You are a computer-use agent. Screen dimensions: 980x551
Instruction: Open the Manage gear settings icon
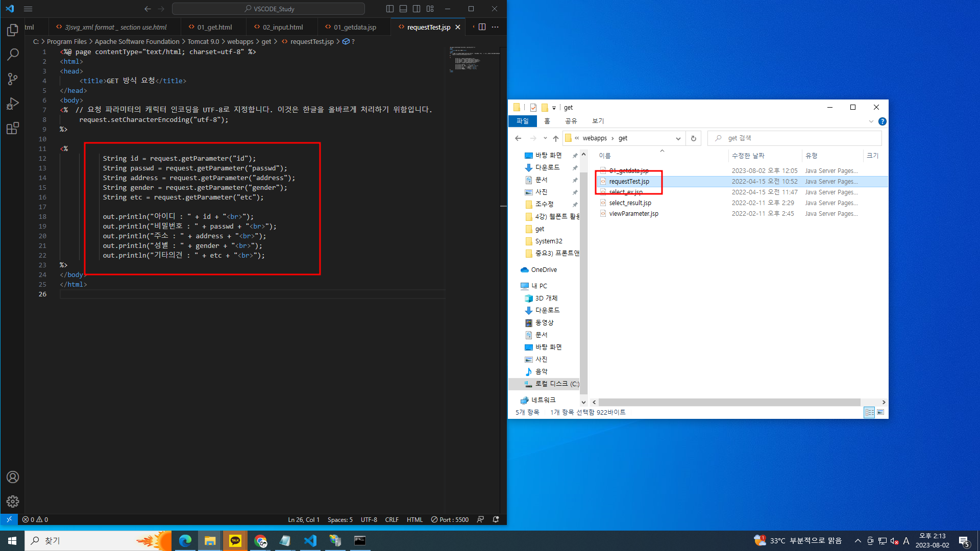pos(13,502)
